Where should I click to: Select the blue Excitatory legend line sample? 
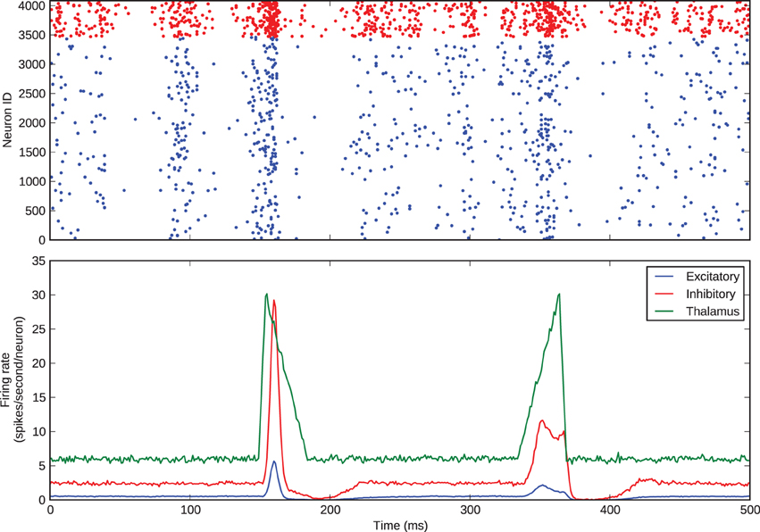[664, 277]
